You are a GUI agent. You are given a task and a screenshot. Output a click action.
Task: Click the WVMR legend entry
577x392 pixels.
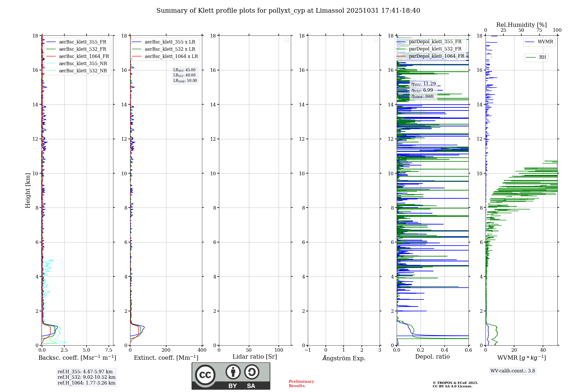545,42
